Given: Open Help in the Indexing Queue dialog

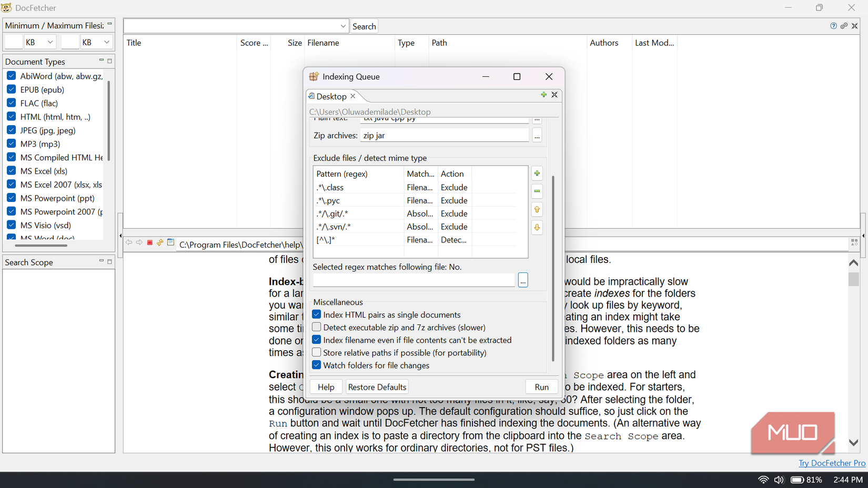Looking at the screenshot, I should (x=326, y=387).
